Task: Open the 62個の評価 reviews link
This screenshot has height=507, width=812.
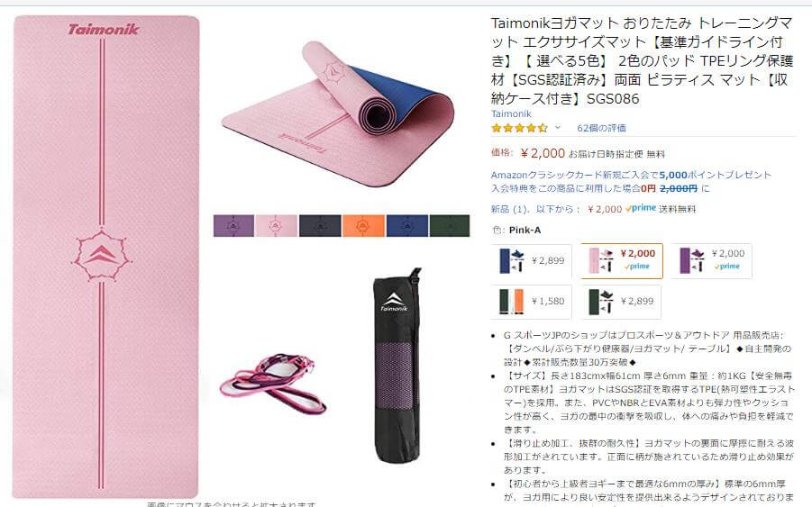Action: (601, 128)
